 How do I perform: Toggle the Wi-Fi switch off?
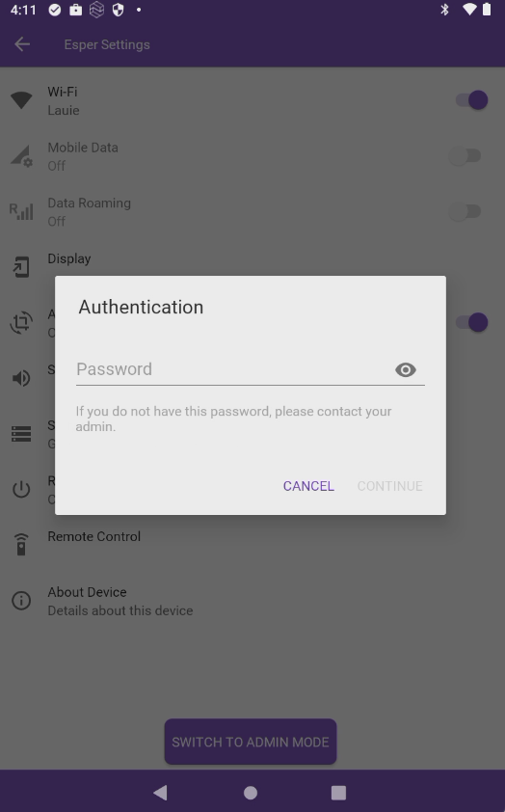pos(471,100)
